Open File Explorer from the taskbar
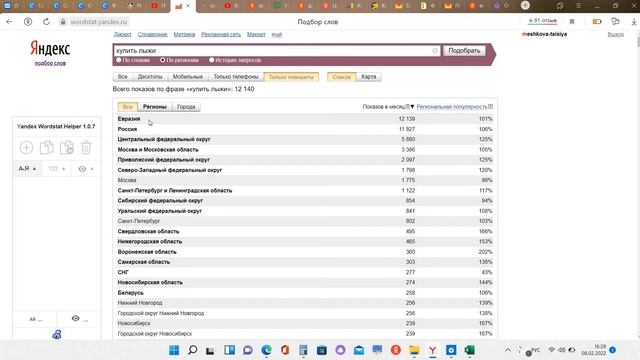Image resolution: width=640 pixels, height=360 pixels. click(414, 350)
